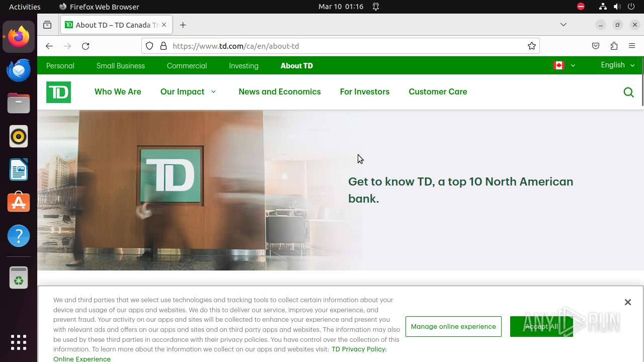Select the Commercial menu item
Screen dimensions: 644x362
pos(187,66)
